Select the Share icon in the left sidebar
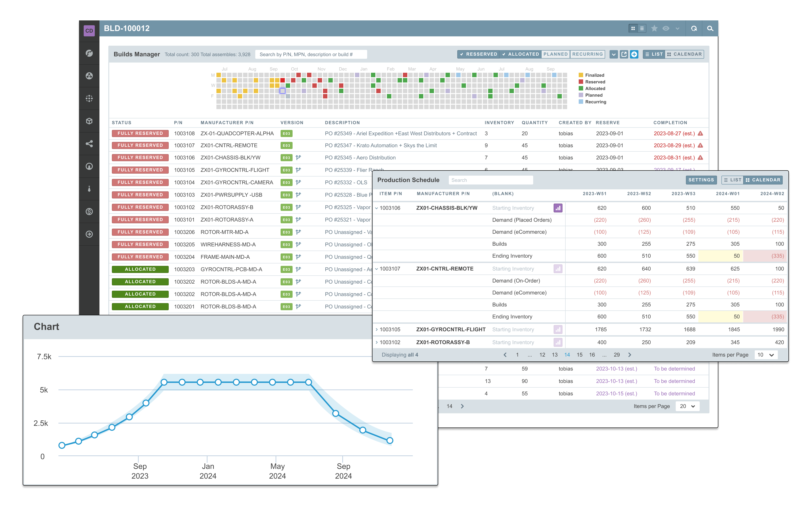 [89, 143]
